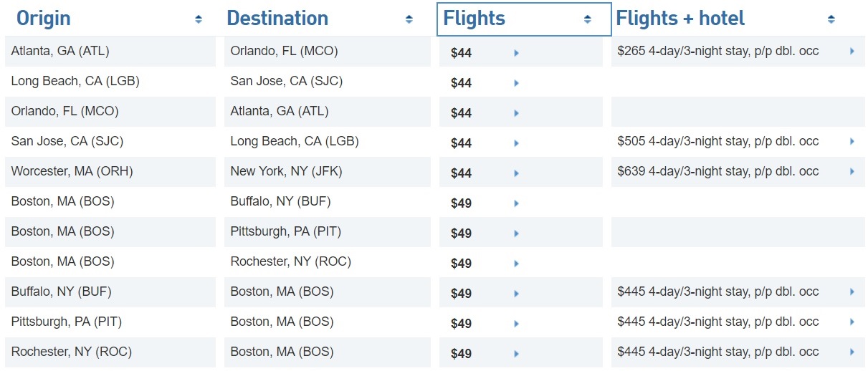Expand the $265 flights + hotel package arrow

[852, 52]
